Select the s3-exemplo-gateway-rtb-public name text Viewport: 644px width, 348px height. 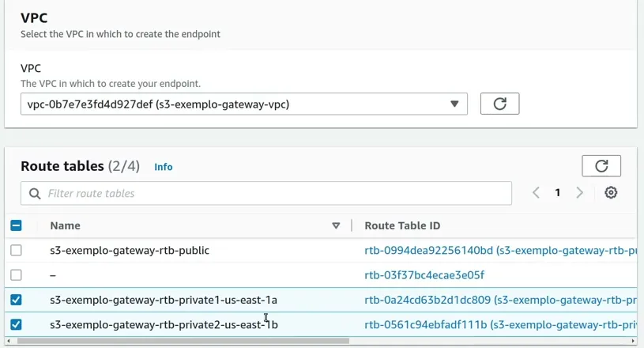pos(130,250)
